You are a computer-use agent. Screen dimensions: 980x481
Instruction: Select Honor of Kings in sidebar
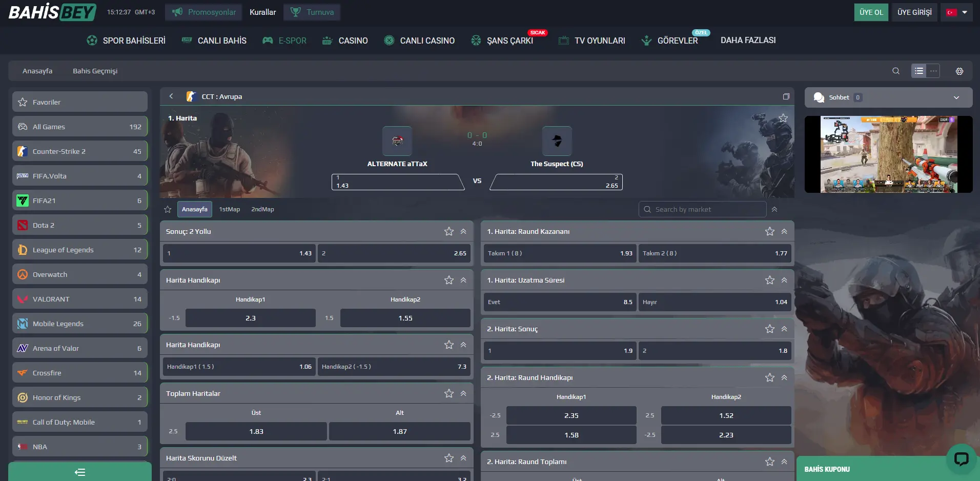pos(80,397)
